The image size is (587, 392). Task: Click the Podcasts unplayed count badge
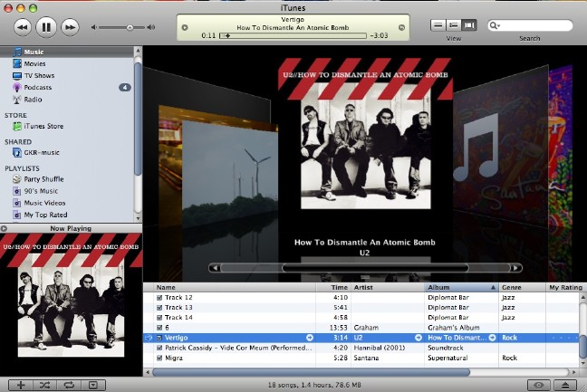click(x=125, y=88)
